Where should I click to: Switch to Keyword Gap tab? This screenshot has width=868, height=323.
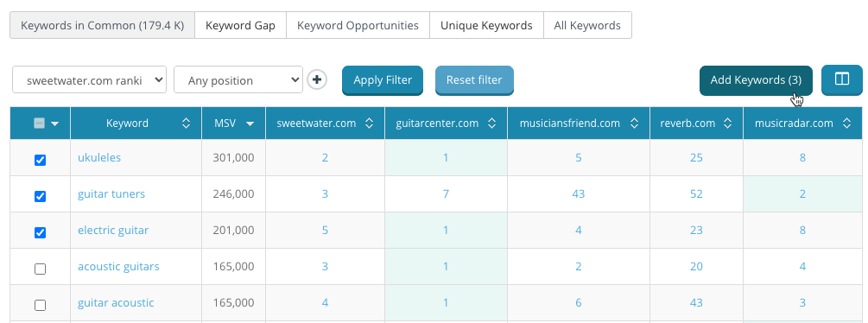pyautogui.click(x=240, y=25)
